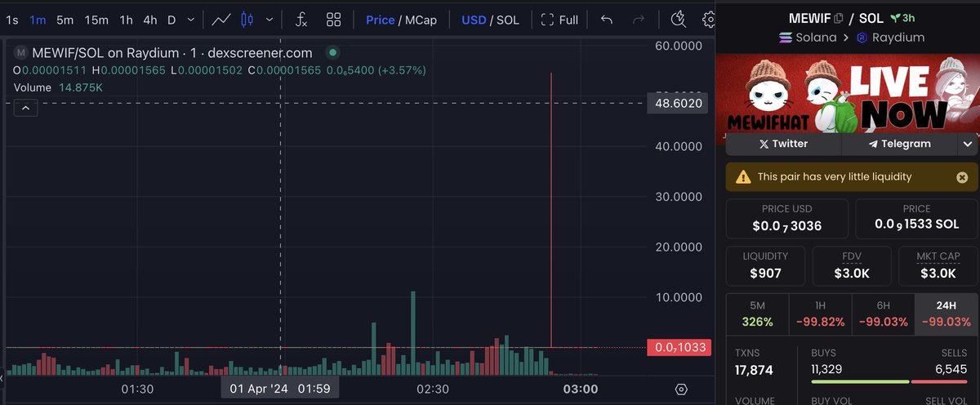
Task: Dismiss the low liquidity warning
Action: coord(962,176)
